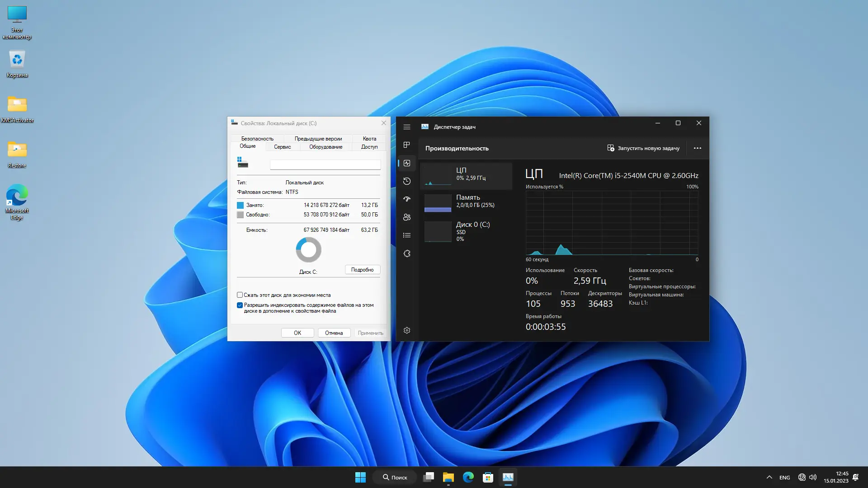Uncheck allow indexing files on drive
The width and height of the screenshot is (868, 488).
tap(240, 305)
